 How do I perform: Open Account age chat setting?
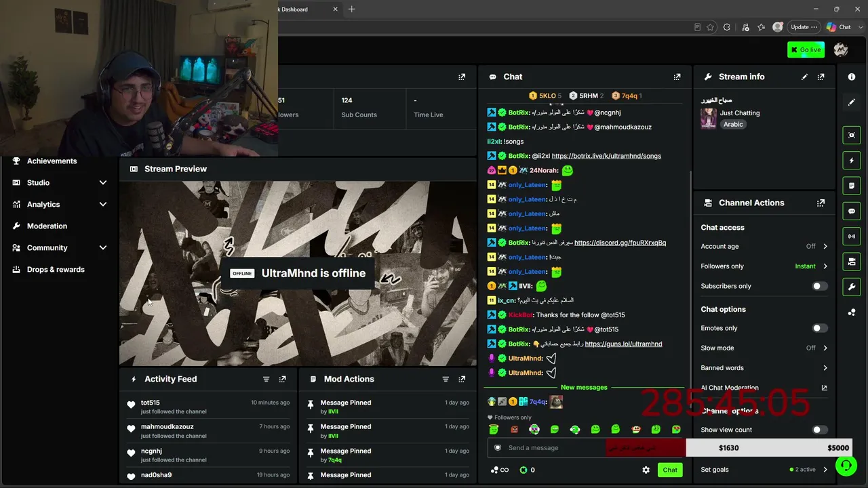(764, 247)
